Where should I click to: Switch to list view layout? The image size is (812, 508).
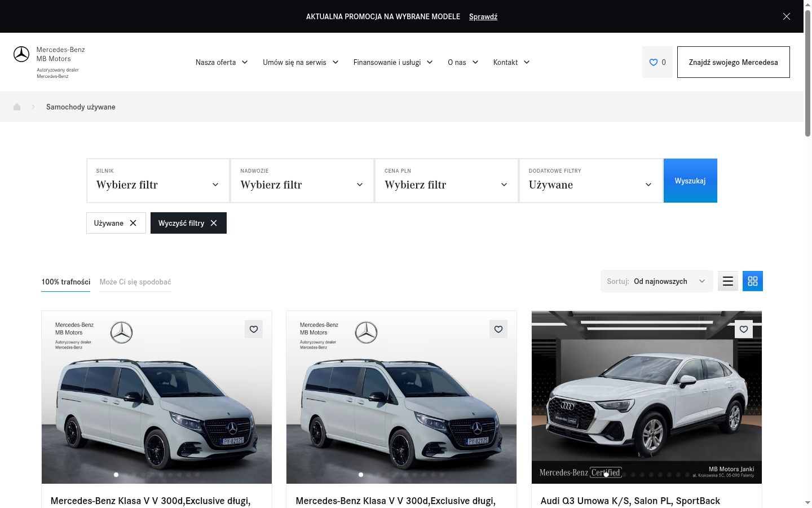[728, 281]
